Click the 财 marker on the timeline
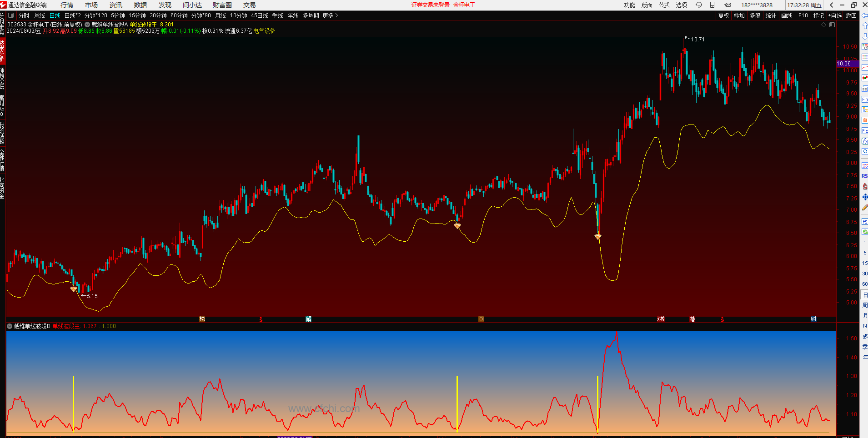 point(813,319)
